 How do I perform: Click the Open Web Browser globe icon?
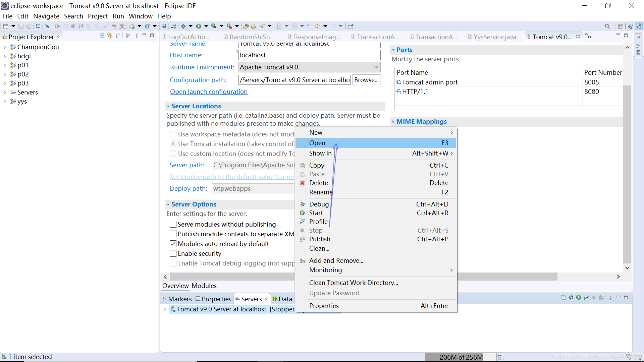tap(164, 26)
